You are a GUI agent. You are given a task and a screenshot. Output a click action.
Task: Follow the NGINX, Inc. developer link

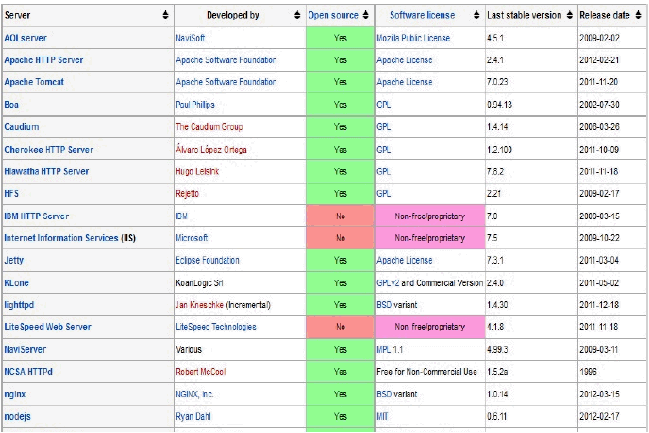pos(194,395)
